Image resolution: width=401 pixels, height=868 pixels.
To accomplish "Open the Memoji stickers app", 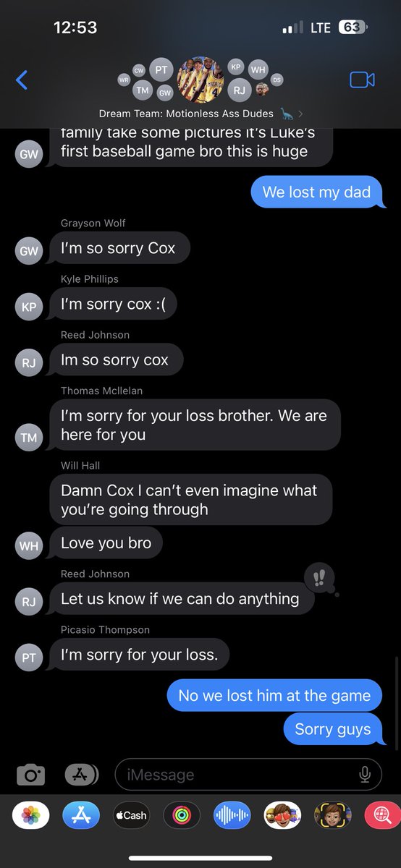I will tap(282, 815).
